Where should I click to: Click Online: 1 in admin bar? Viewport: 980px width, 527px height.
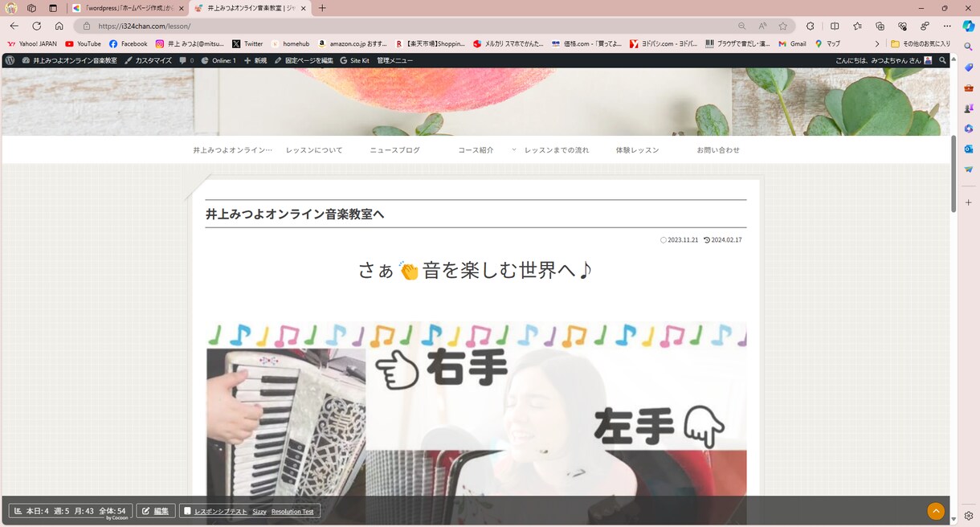[x=218, y=60]
